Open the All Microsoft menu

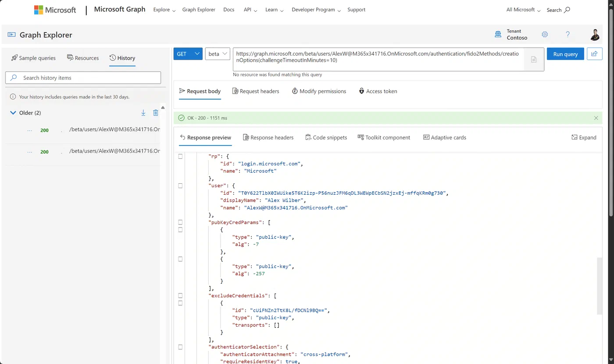pyautogui.click(x=524, y=10)
